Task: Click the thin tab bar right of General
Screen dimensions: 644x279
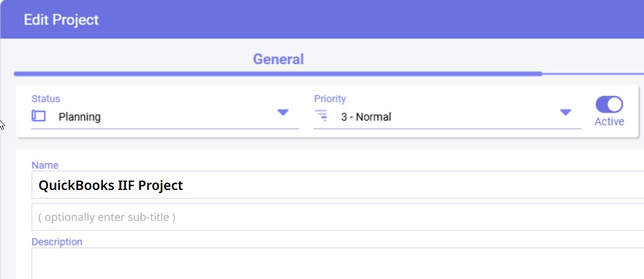Action: point(591,73)
